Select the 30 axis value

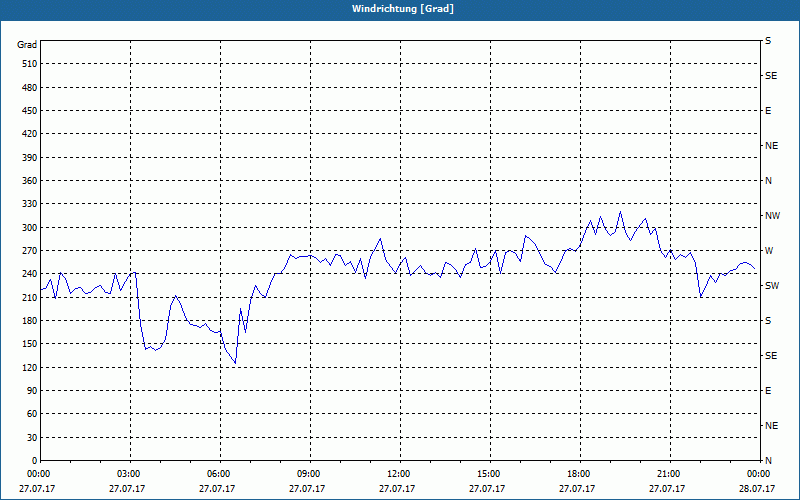point(32,437)
